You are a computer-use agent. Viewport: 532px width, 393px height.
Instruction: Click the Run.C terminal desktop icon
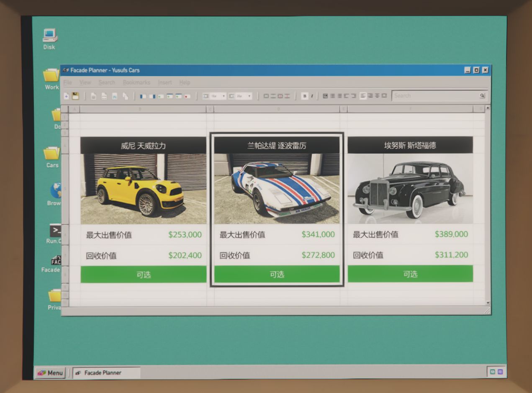point(55,230)
